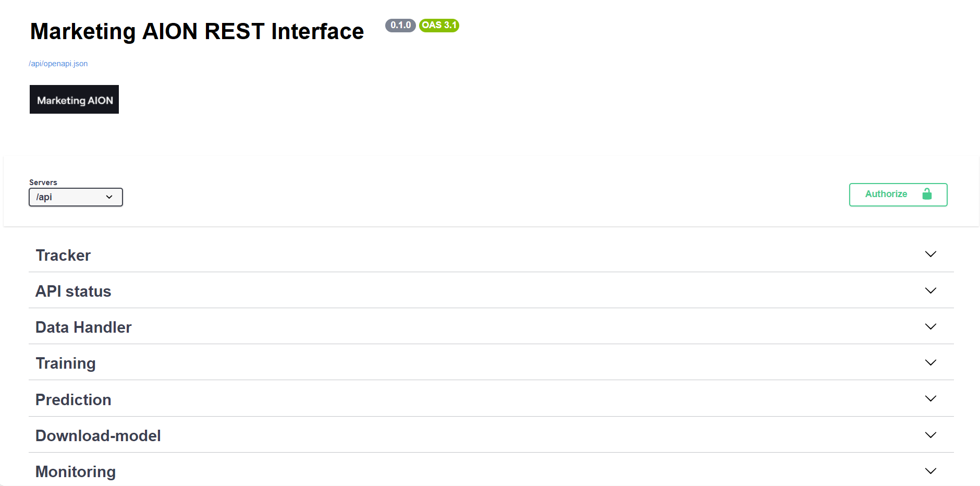Select the Monitoring tag heading
Image resolution: width=980 pixels, height=486 pixels.
click(x=76, y=472)
